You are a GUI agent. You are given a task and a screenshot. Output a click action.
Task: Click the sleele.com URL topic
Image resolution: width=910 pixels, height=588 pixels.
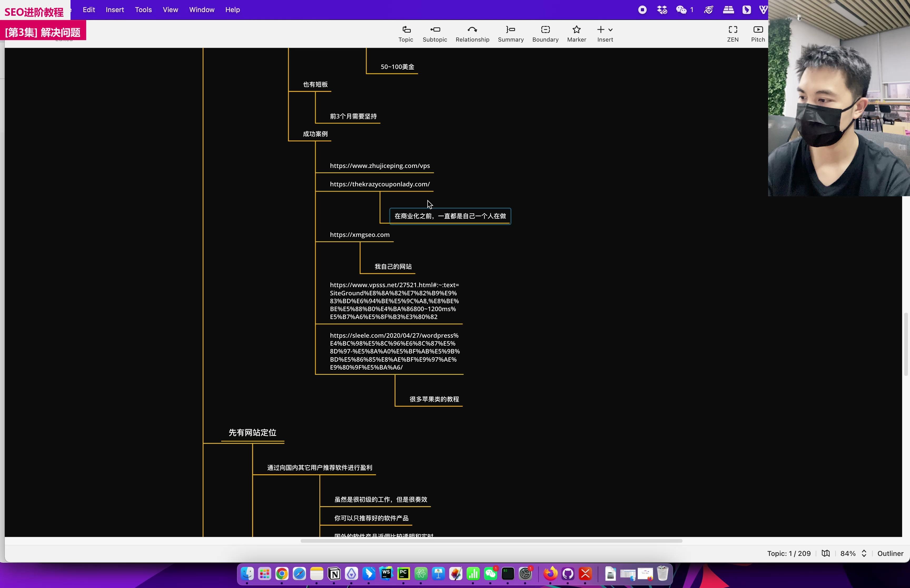coord(394,351)
